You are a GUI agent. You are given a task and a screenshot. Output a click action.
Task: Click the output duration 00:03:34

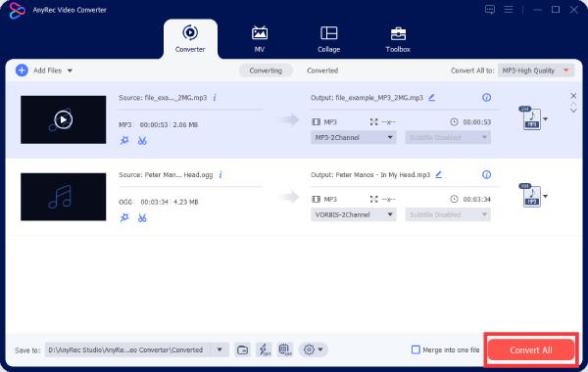click(476, 200)
